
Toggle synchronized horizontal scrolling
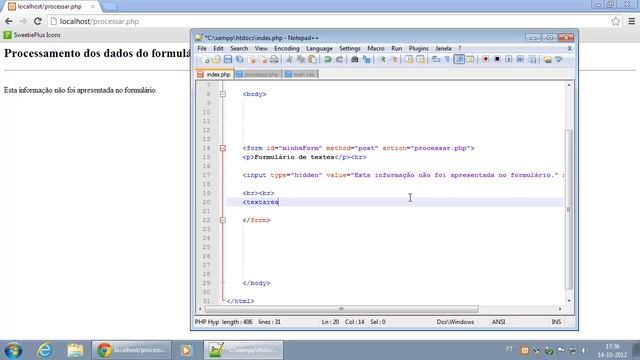coord(420,60)
